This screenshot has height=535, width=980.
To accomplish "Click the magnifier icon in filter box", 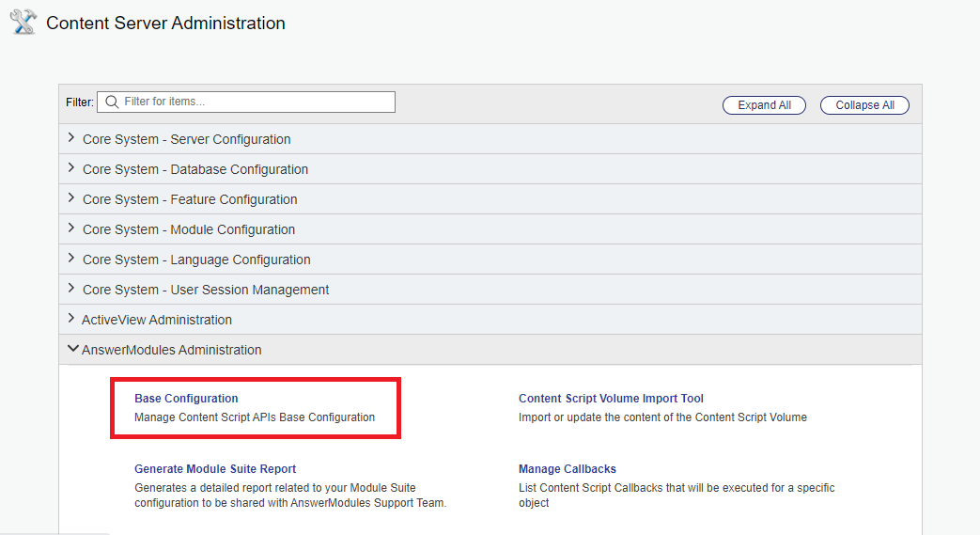I will [x=112, y=102].
